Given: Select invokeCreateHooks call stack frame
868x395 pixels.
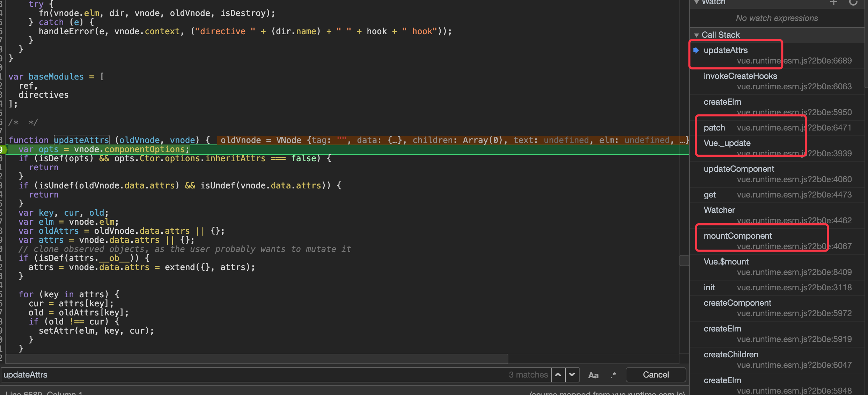Looking at the screenshot, I should [x=740, y=76].
